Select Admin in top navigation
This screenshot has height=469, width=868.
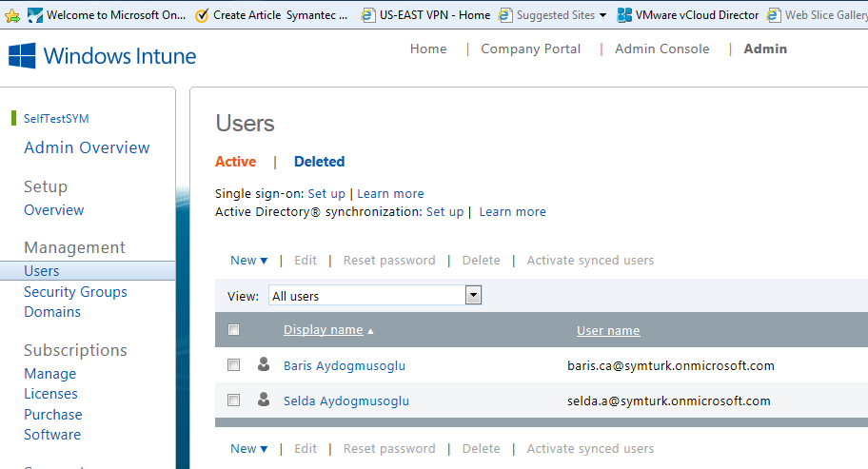pyautogui.click(x=765, y=49)
